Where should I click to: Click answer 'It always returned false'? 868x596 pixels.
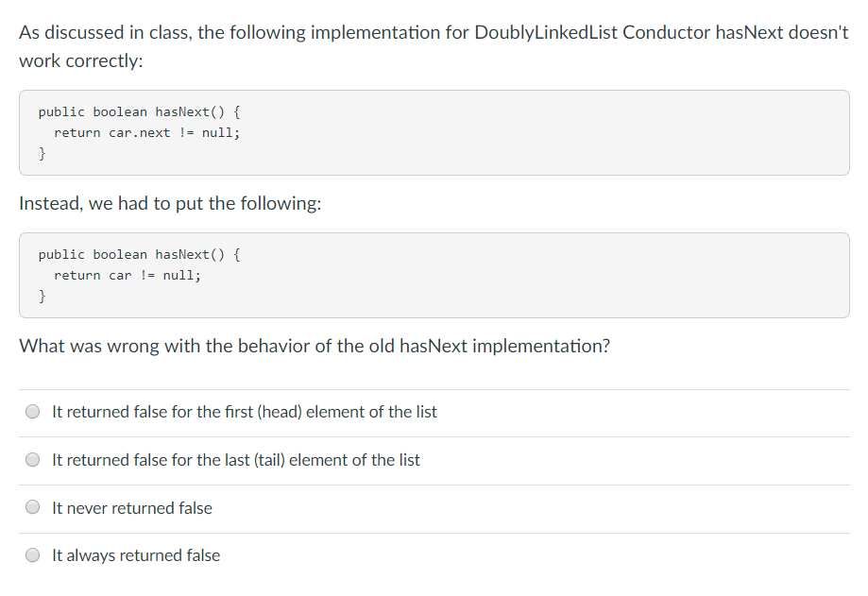pos(135,555)
